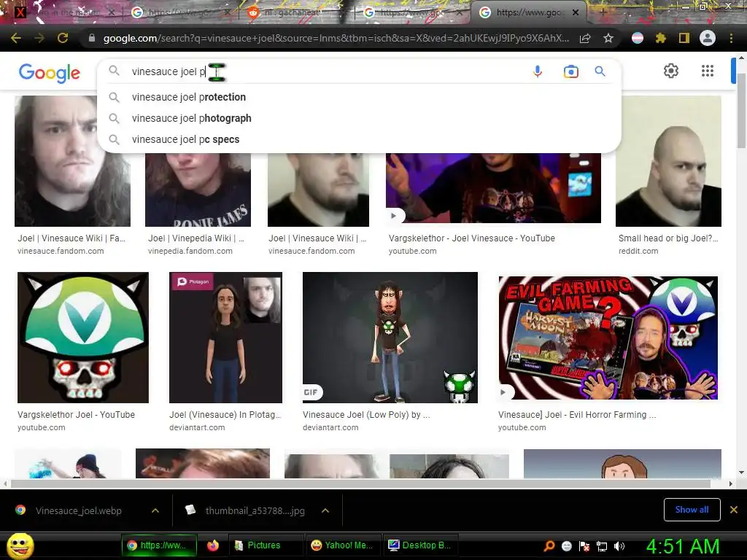The height and width of the screenshot is (560, 747).
Task: Expand options for thumbnail_a53788 jpg download
Action: click(x=325, y=510)
